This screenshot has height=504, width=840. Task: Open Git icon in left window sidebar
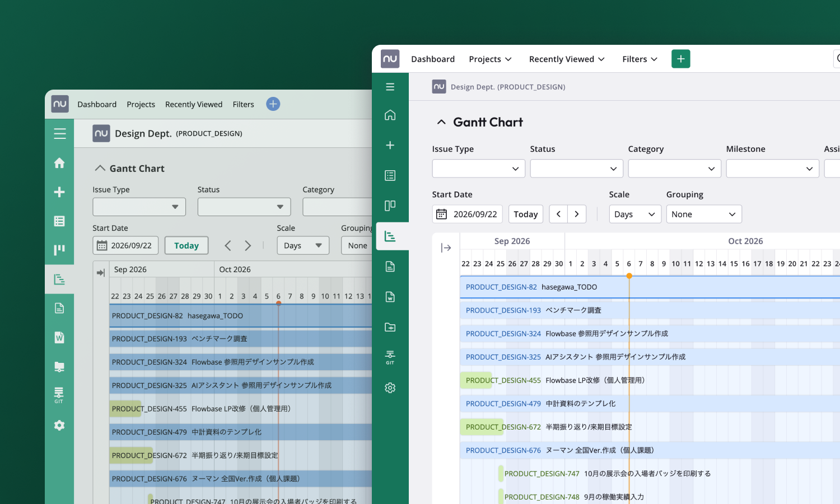(59, 395)
